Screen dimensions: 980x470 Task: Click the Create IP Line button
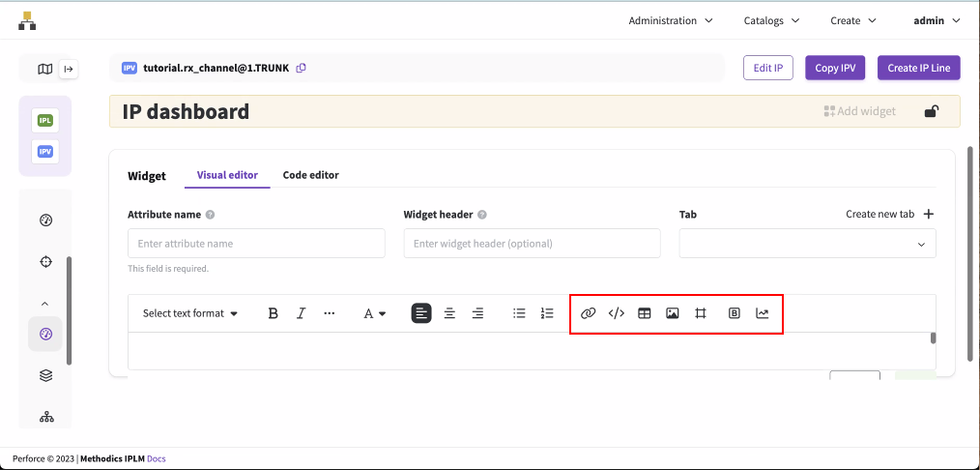(918, 68)
